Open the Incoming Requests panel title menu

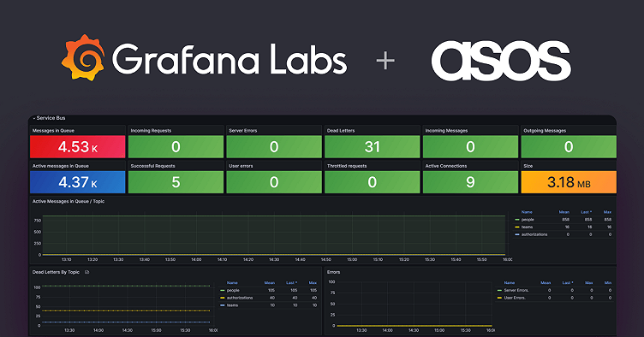pyautogui.click(x=151, y=131)
